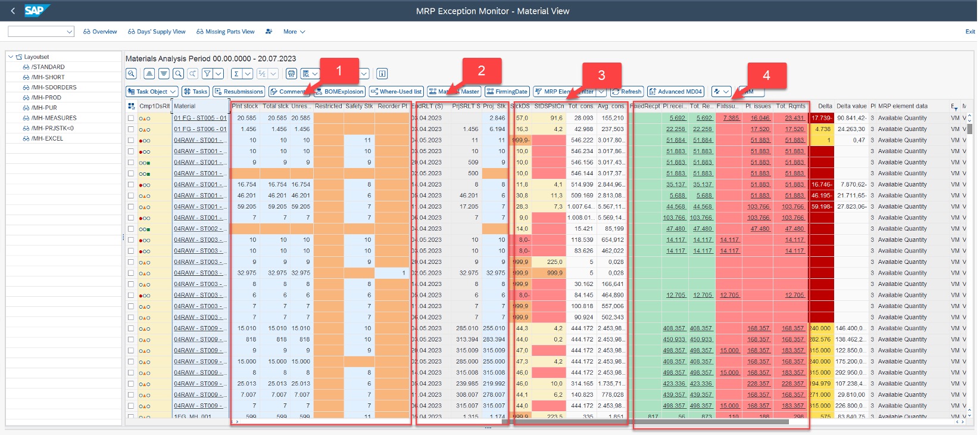Tick checkbox for first 04RAW - ST009 row

point(131,328)
